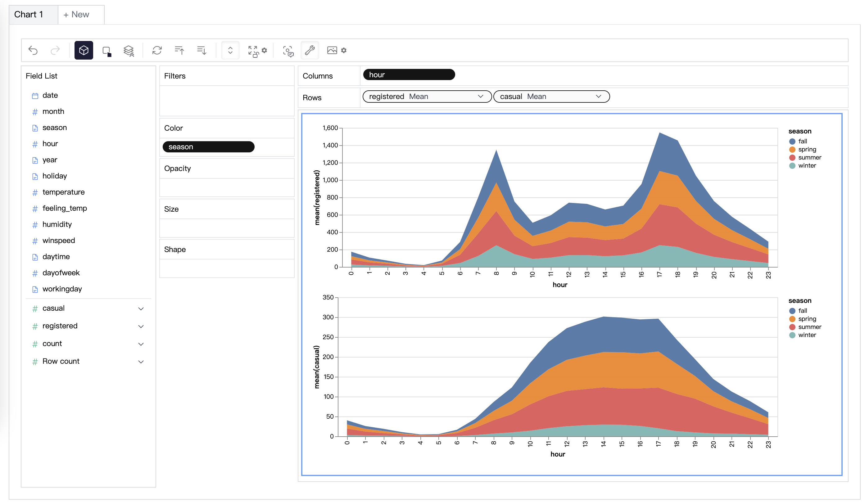Click the 3D chart type icon
865x504 pixels.
pos(84,50)
